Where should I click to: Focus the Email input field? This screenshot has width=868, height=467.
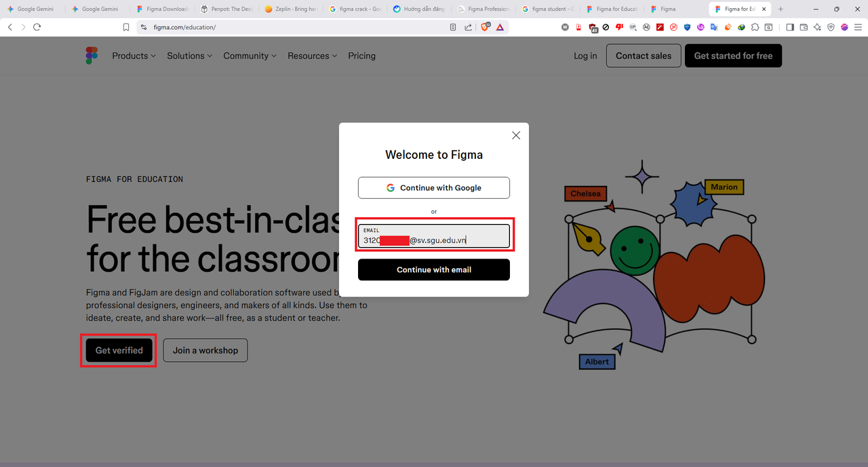point(434,236)
